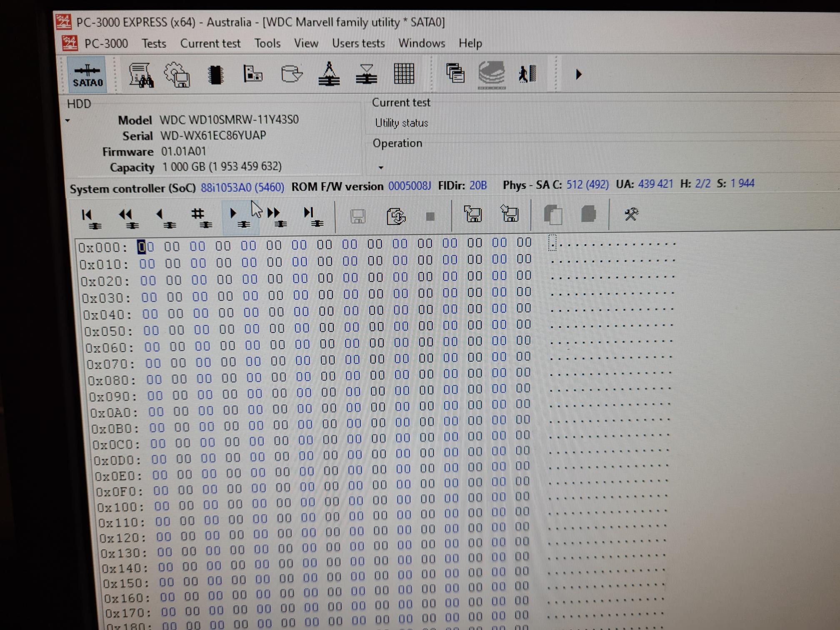The image size is (840, 630).
Task: Click the scroll with binoculars toolbar icon
Action: (141, 75)
